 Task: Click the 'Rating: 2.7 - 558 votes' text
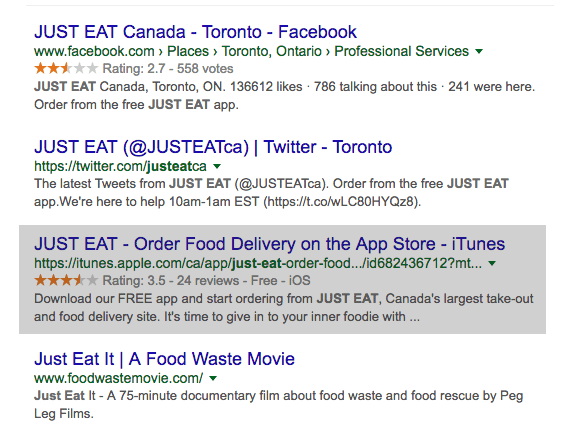click(168, 69)
